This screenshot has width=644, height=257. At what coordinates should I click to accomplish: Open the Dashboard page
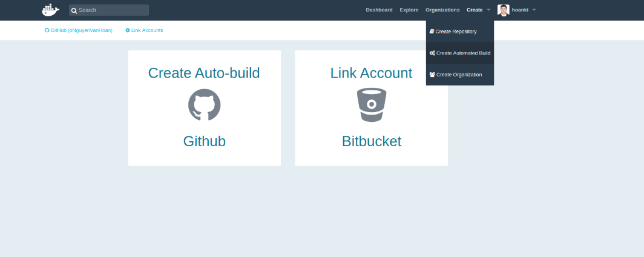(x=379, y=10)
